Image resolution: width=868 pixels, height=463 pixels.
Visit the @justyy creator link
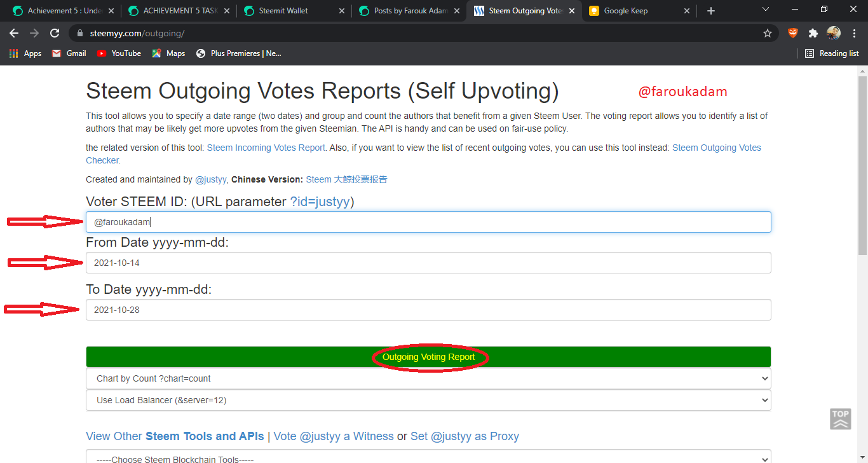click(x=210, y=179)
